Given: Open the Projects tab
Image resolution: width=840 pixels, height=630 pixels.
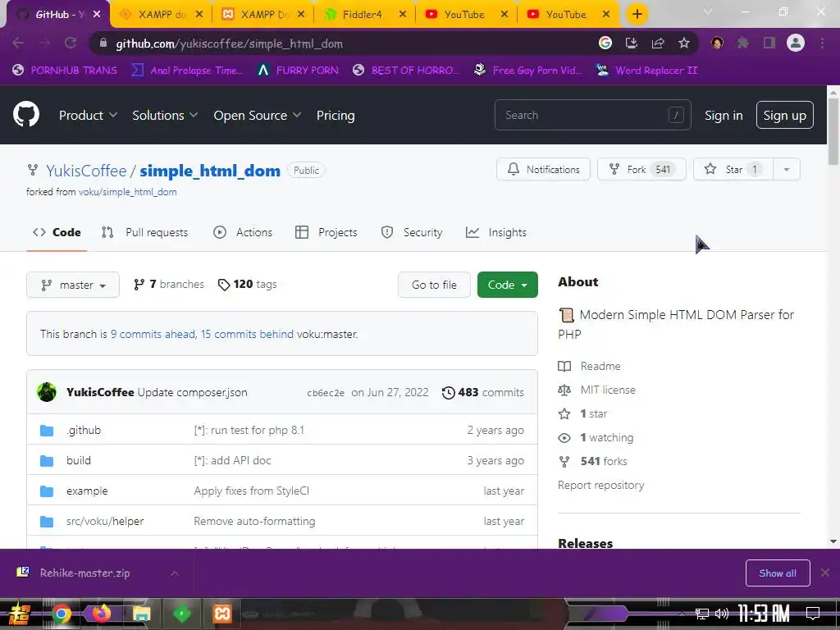Looking at the screenshot, I should pos(326,232).
